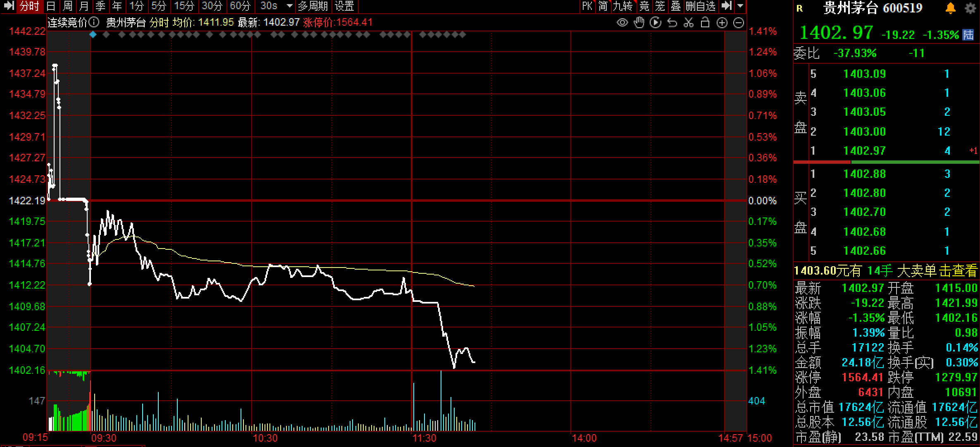Select the 15分 period tab

pyautogui.click(x=184, y=6)
